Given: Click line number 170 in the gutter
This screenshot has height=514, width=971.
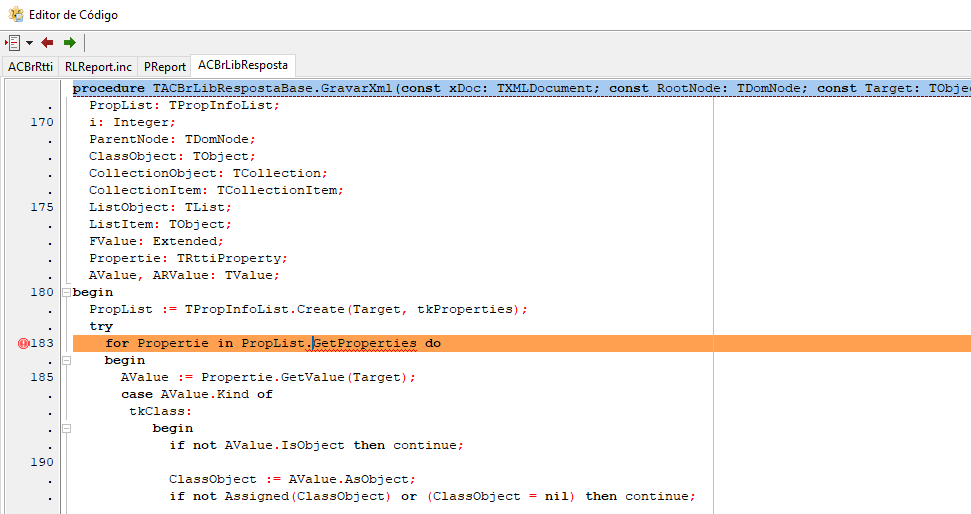Looking at the screenshot, I should click(x=42, y=122).
